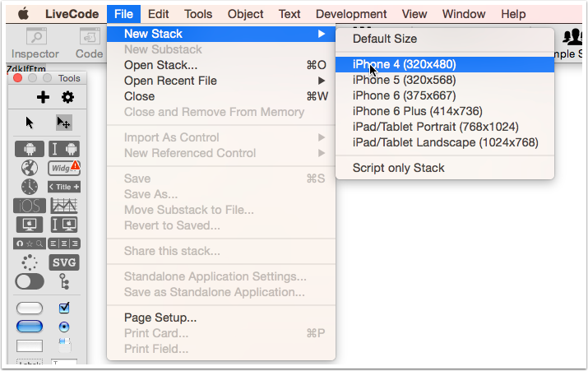This screenshot has height=371, width=588.
Task: Select the Segmented control widget
Action: [64, 243]
